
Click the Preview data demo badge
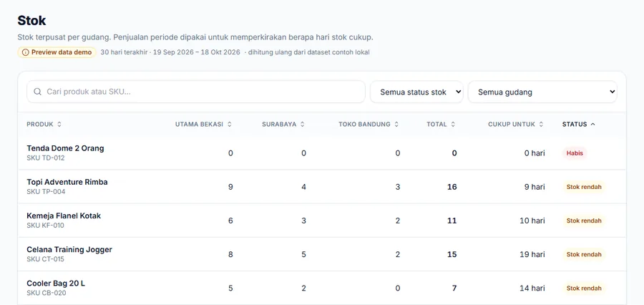pos(57,52)
